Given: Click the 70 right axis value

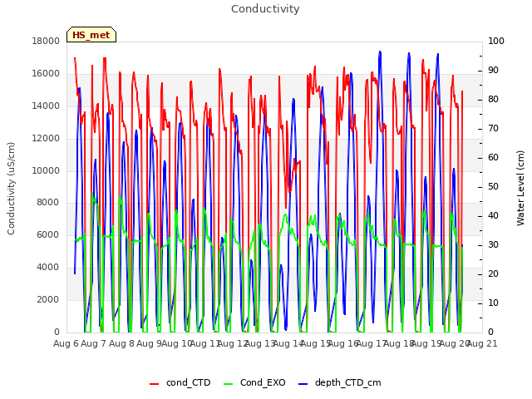Looking at the screenshot, I should [493, 129].
